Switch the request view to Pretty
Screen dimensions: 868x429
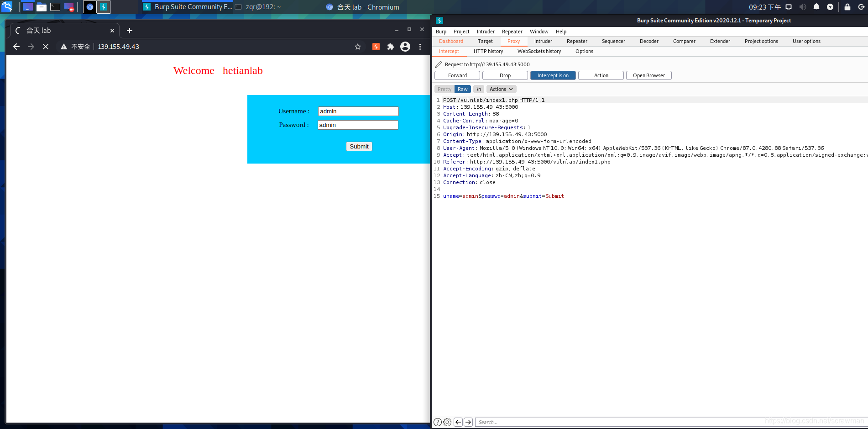(x=444, y=89)
